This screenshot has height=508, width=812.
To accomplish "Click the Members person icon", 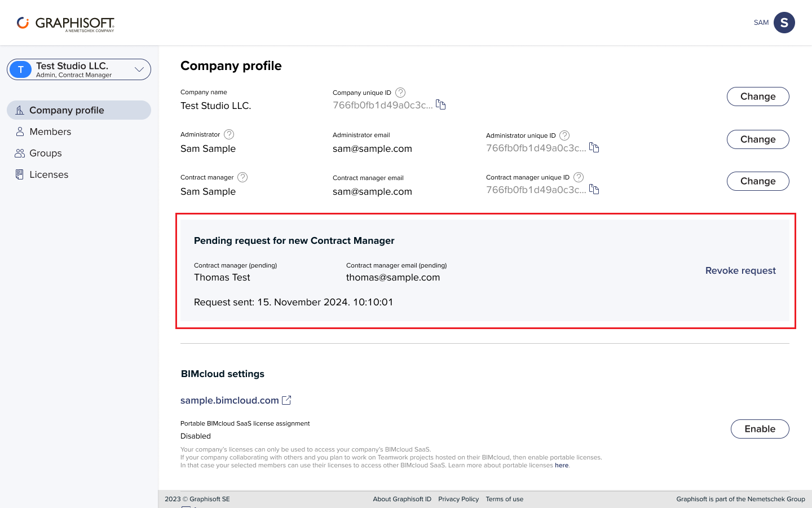I will click(20, 132).
